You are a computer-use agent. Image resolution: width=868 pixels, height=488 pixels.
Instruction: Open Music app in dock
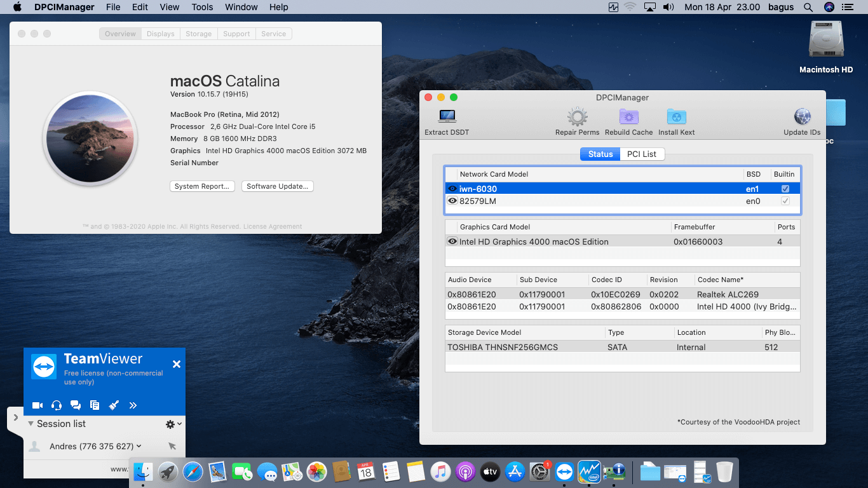click(x=440, y=471)
